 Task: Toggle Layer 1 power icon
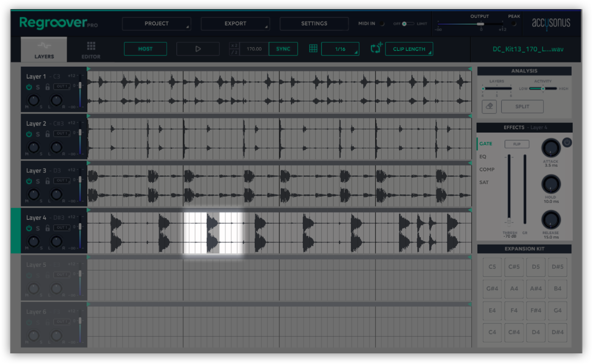[29, 87]
